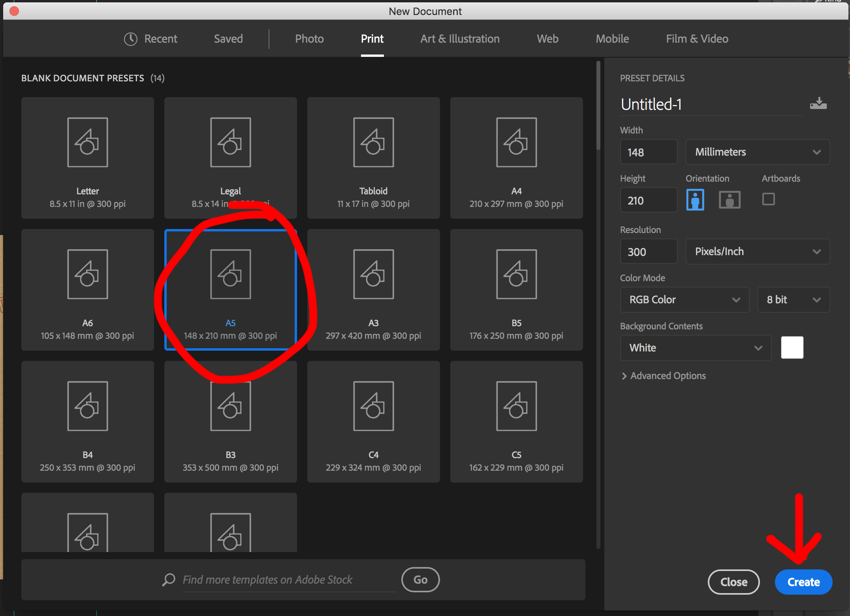
Task: Select portrait orientation
Action: pyautogui.click(x=696, y=200)
